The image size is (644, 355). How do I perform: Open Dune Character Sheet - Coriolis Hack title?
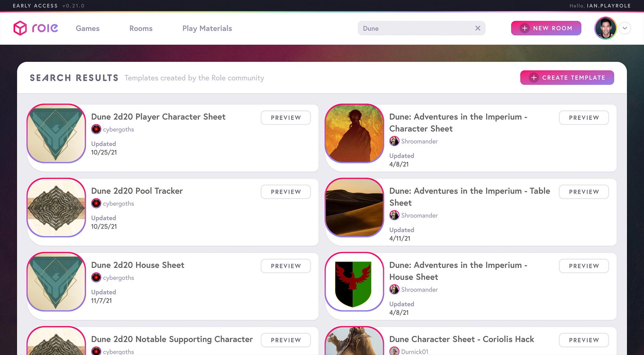461,339
